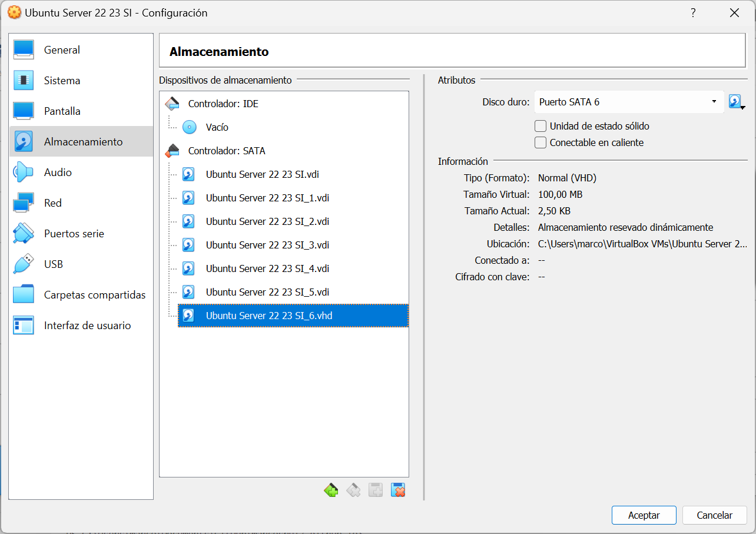
Task: Select Ubuntu Server 22 23 SI.vdi disk
Action: pos(263,174)
